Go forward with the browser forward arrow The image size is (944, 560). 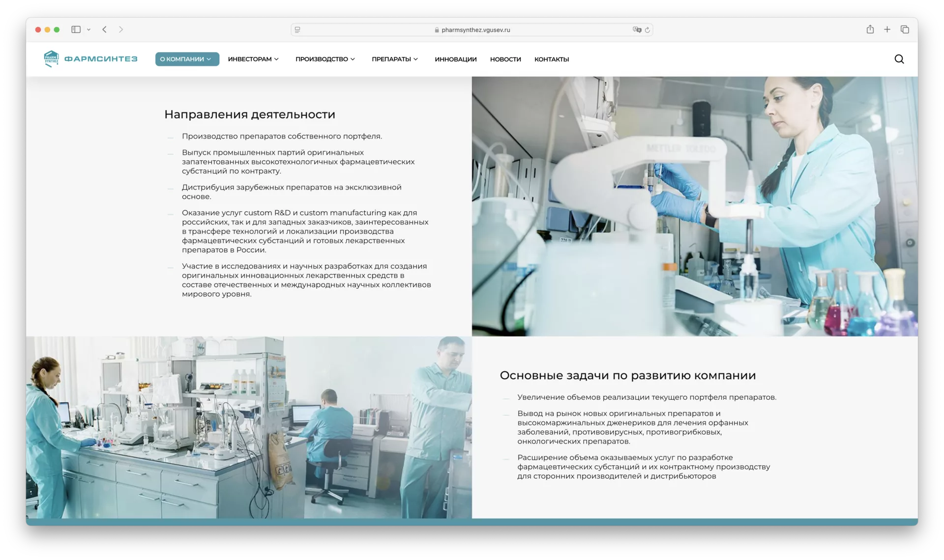coord(121,29)
